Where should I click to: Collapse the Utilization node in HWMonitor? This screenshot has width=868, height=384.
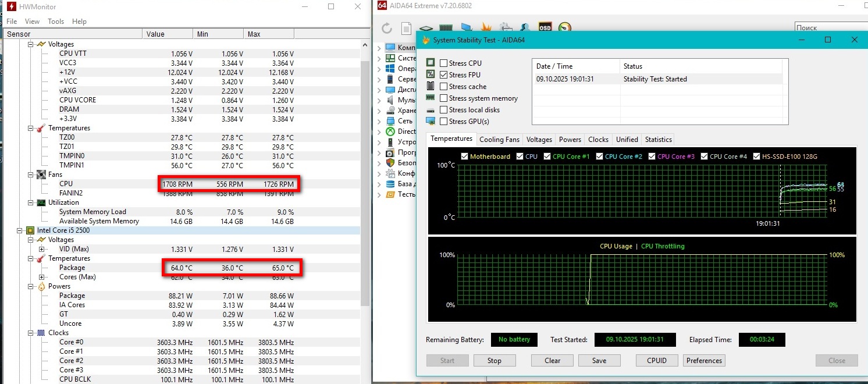(30, 202)
